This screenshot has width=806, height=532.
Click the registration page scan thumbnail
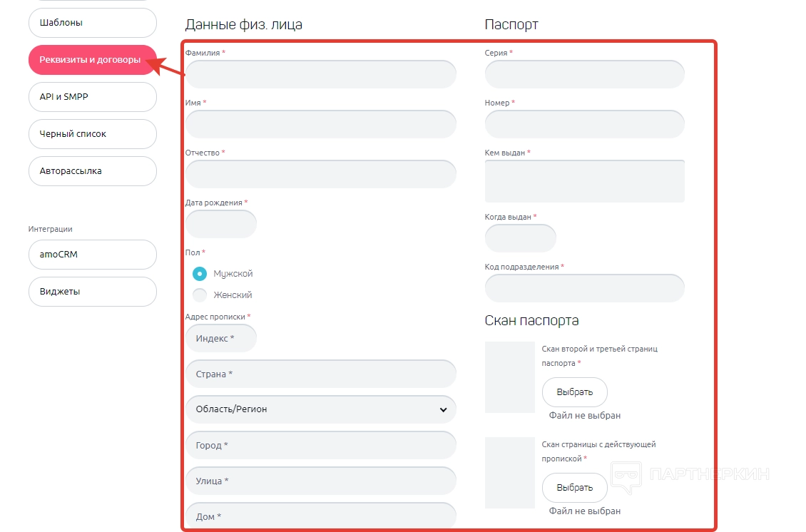coord(509,473)
